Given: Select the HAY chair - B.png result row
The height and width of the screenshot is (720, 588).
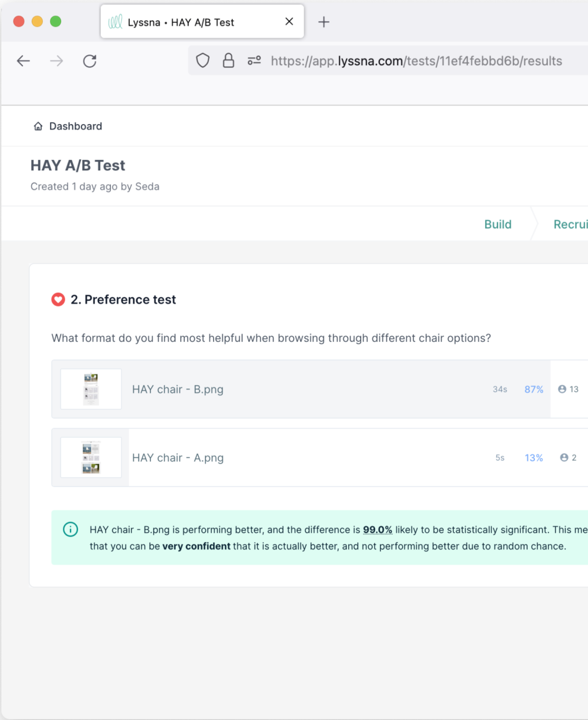Looking at the screenshot, I should 320,389.
